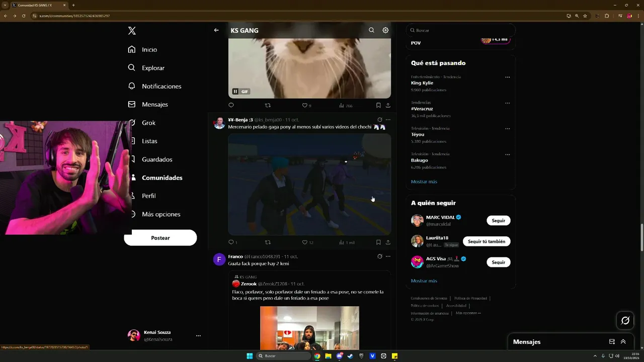Compose new message in Mensajes drawer
This screenshot has width=644, height=362.
pos(612,341)
